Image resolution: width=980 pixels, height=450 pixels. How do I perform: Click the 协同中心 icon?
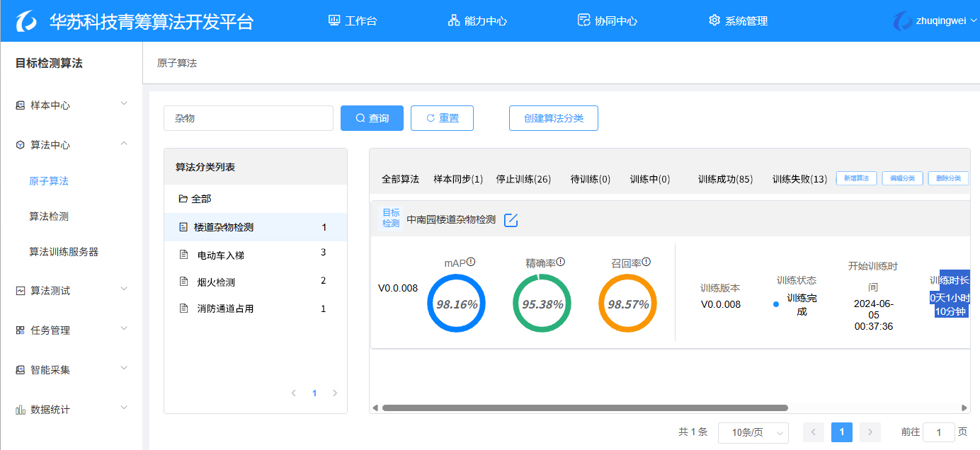(x=584, y=21)
